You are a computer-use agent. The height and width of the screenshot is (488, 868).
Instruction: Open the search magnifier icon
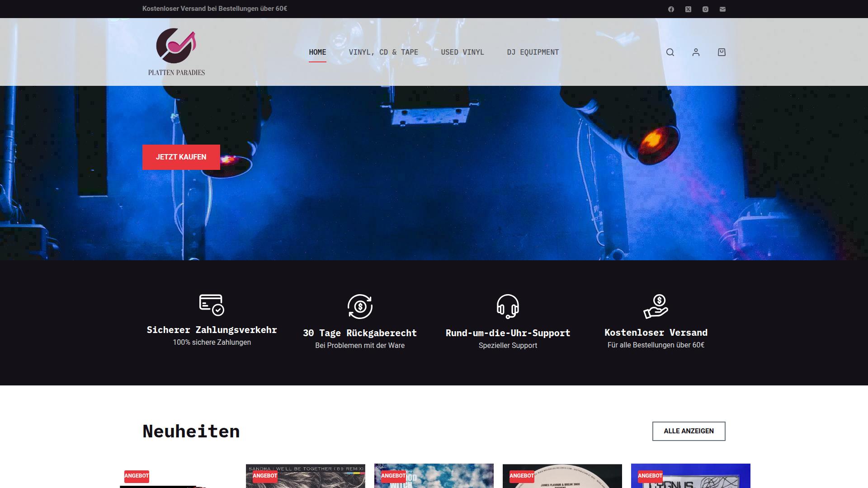pyautogui.click(x=670, y=52)
